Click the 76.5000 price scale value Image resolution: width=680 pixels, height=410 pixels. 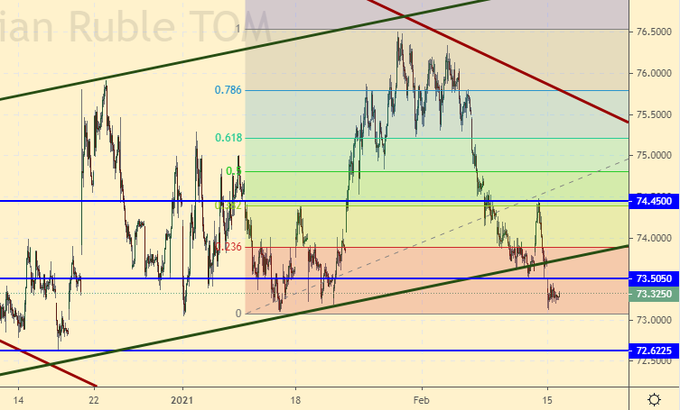point(653,32)
